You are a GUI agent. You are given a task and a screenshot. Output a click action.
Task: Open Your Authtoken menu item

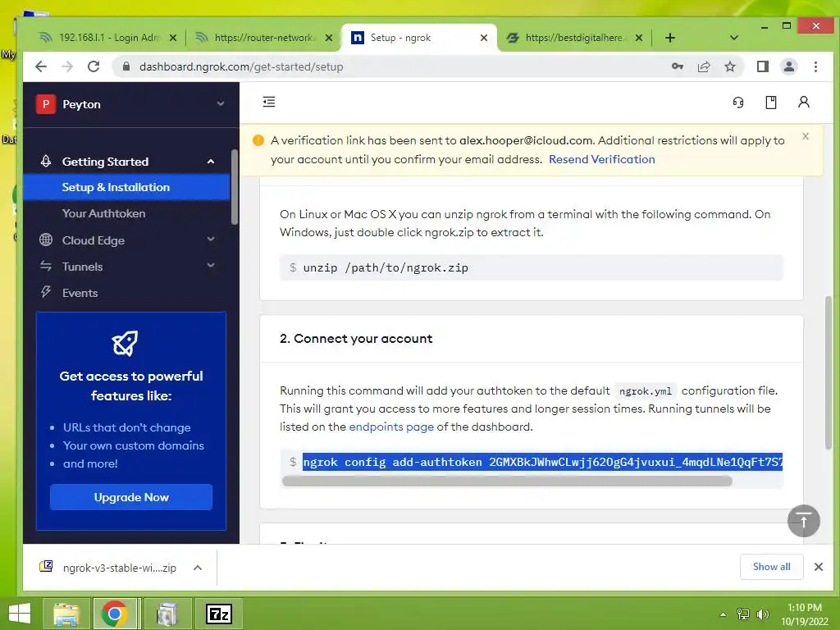click(104, 213)
